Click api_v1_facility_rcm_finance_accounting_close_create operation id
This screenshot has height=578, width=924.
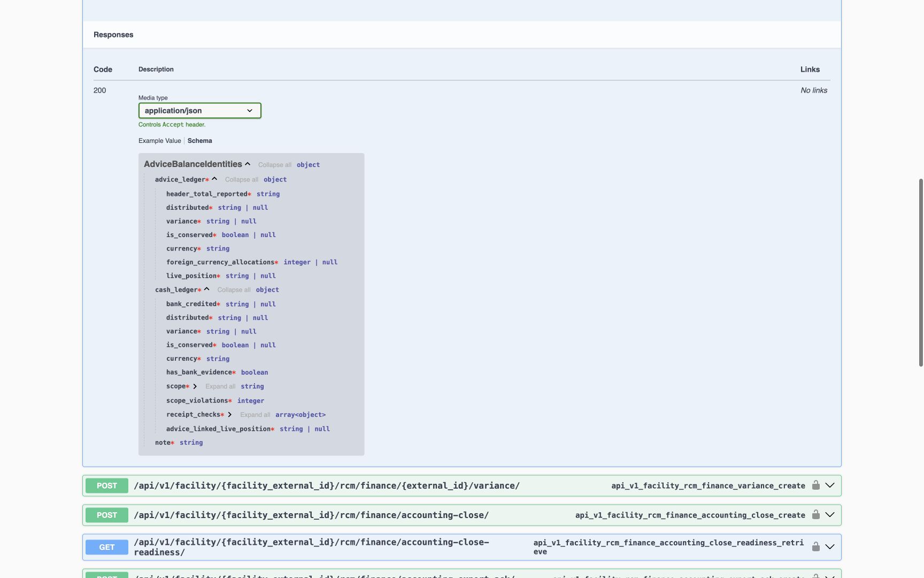click(x=690, y=515)
